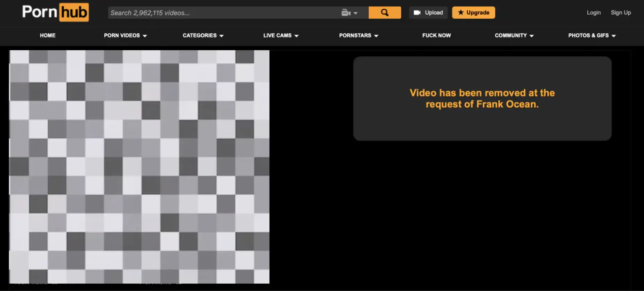Open the search type dropdown arrow
The height and width of the screenshot is (291, 644).
[x=355, y=13]
